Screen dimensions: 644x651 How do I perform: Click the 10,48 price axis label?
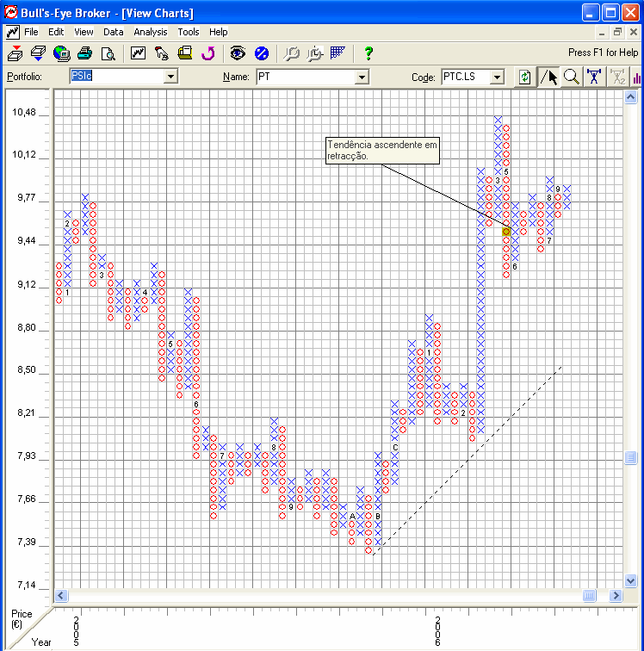(x=24, y=112)
